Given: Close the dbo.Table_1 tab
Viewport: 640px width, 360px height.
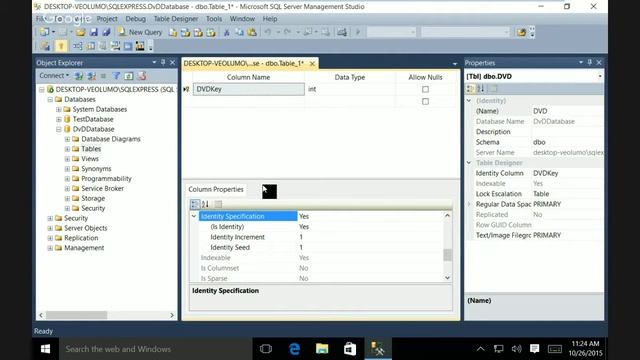Looking at the screenshot, I should pyautogui.click(x=312, y=64).
